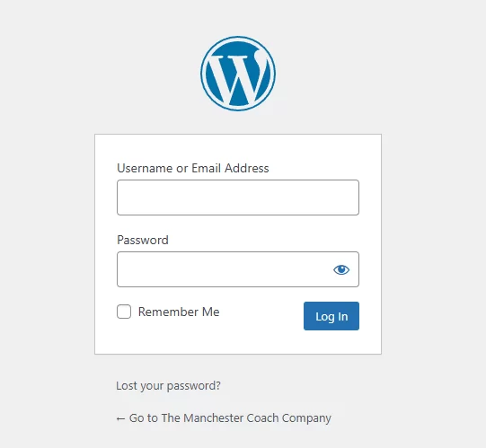Click the Log In button
The width and height of the screenshot is (486, 448).
coord(331,316)
